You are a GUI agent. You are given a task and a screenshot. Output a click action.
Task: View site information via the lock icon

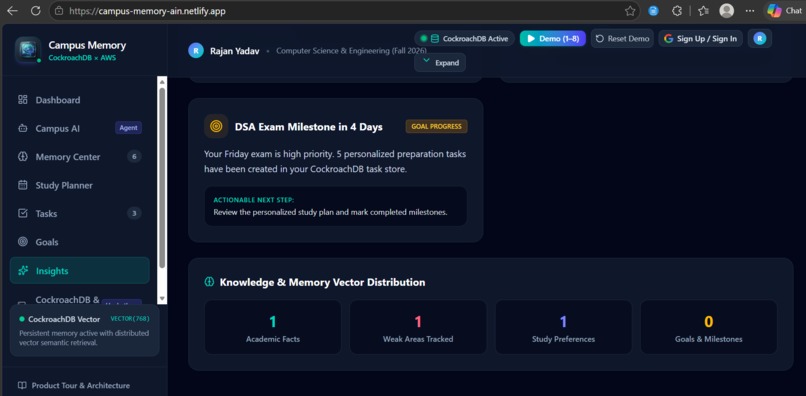pos(59,11)
